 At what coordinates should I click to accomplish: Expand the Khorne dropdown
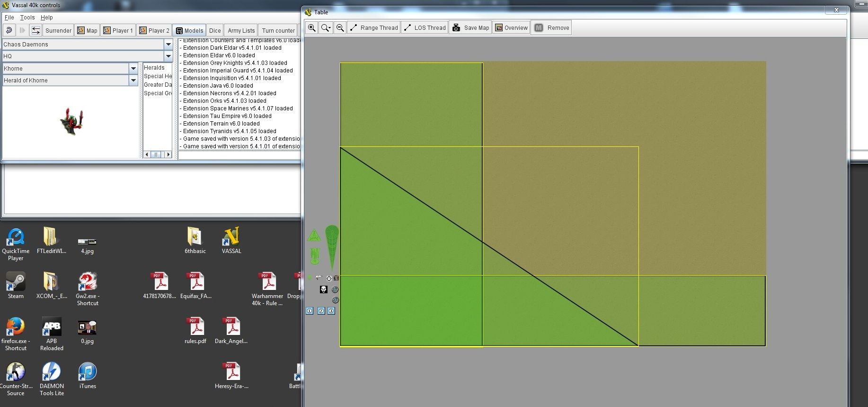(x=133, y=69)
